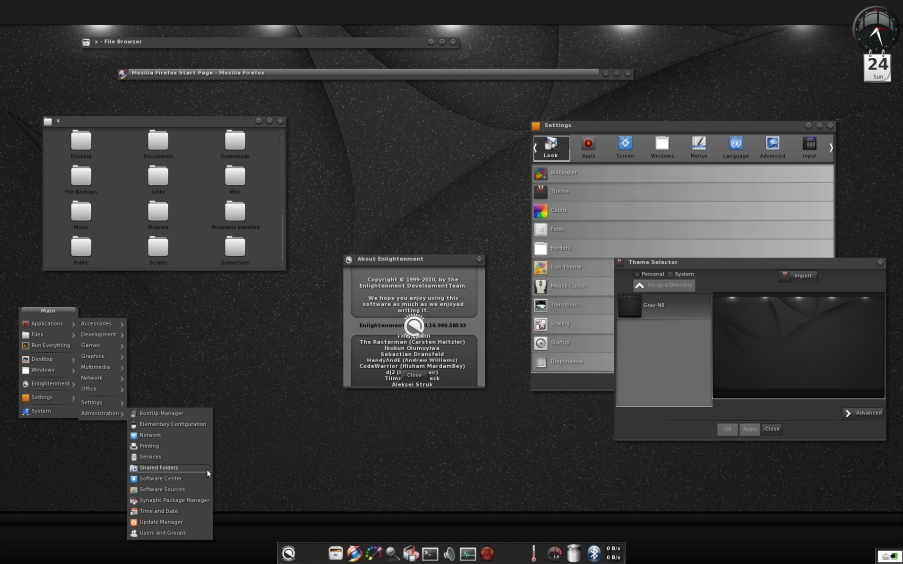Open Update Manager entry
This screenshot has width=903, height=564.
[170, 523]
